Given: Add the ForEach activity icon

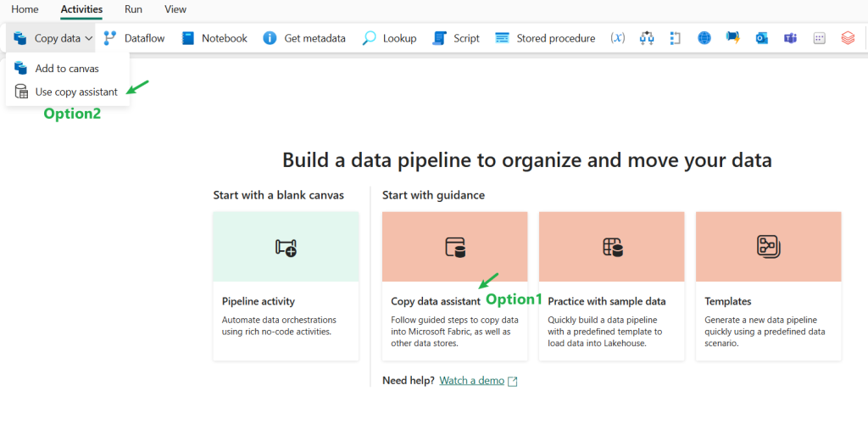Looking at the screenshot, I should [x=675, y=38].
